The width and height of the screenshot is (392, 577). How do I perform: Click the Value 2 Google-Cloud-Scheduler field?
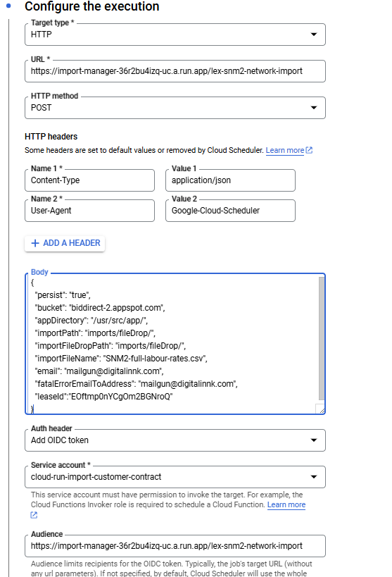[x=230, y=211]
